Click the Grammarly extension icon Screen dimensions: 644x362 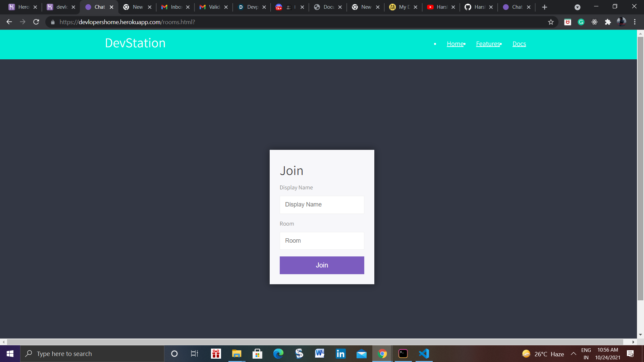pos(581,22)
